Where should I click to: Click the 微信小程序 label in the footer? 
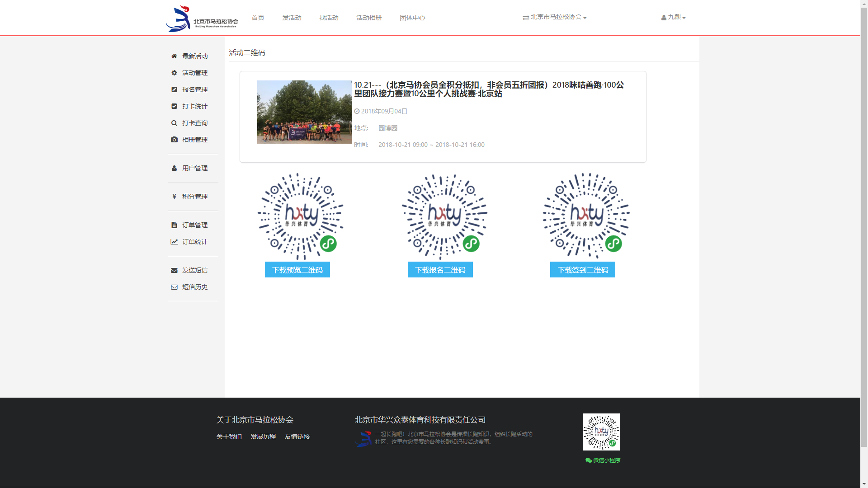(x=607, y=460)
